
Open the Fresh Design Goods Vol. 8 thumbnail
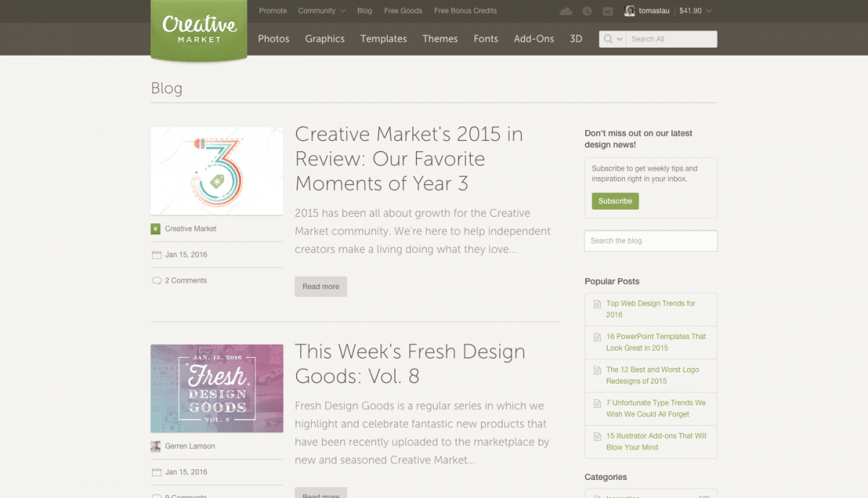tap(216, 388)
